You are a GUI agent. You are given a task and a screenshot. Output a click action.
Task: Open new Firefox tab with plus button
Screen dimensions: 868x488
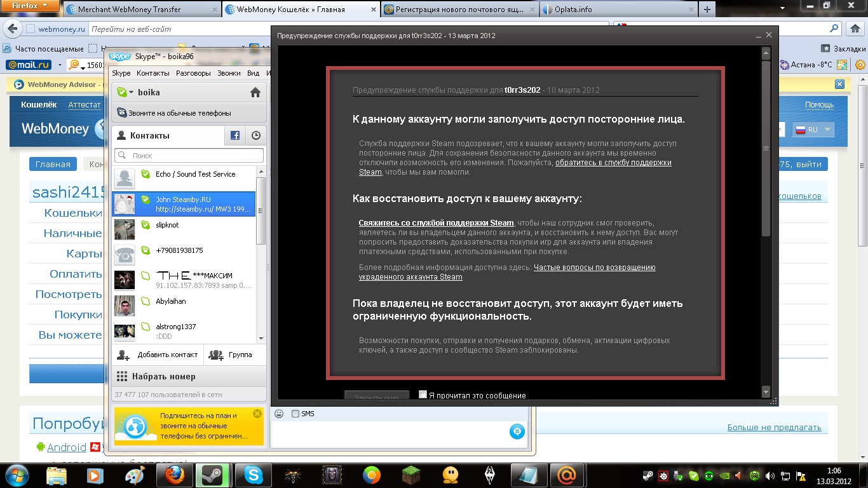click(x=707, y=10)
